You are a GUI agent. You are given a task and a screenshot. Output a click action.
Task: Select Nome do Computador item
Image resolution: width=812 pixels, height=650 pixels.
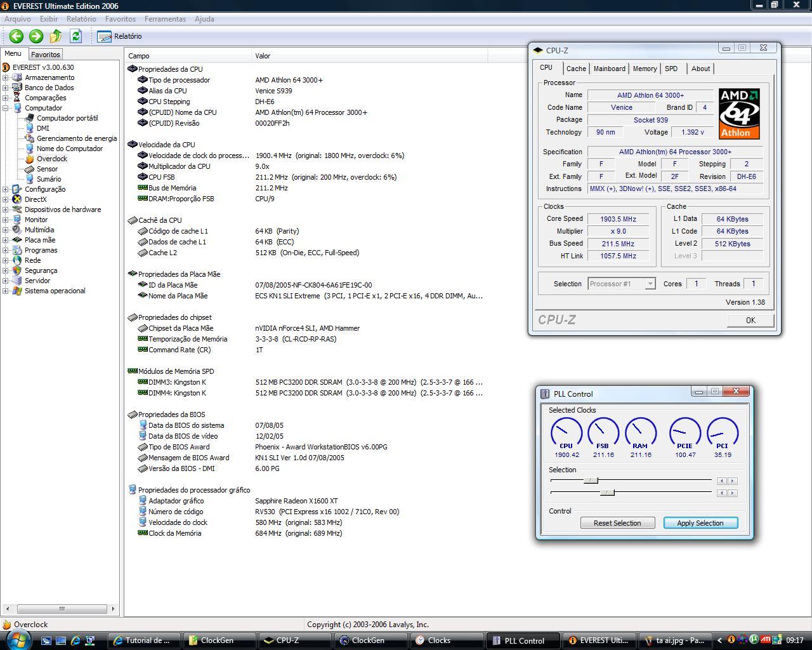[x=70, y=149]
